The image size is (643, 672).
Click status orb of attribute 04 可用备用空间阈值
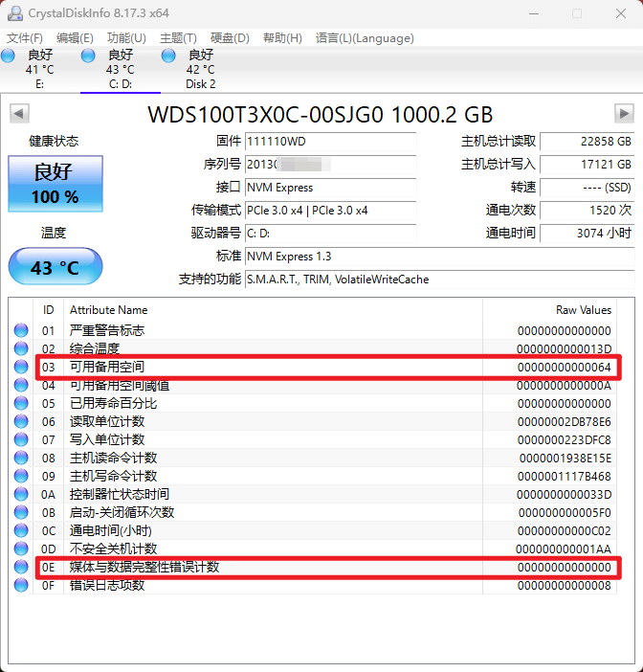[21, 385]
